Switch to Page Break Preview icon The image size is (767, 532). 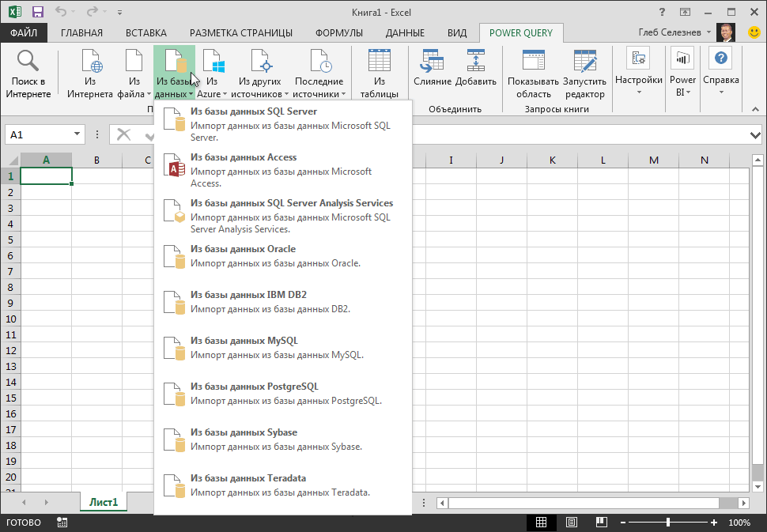(x=601, y=523)
